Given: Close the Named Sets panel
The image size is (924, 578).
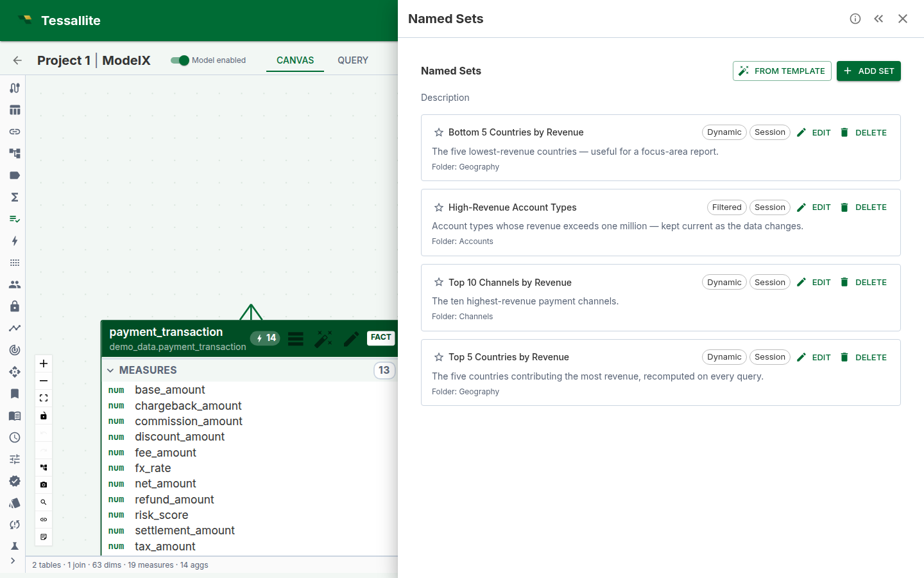Looking at the screenshot, I should pyautogui.click(x=903, y=19).
